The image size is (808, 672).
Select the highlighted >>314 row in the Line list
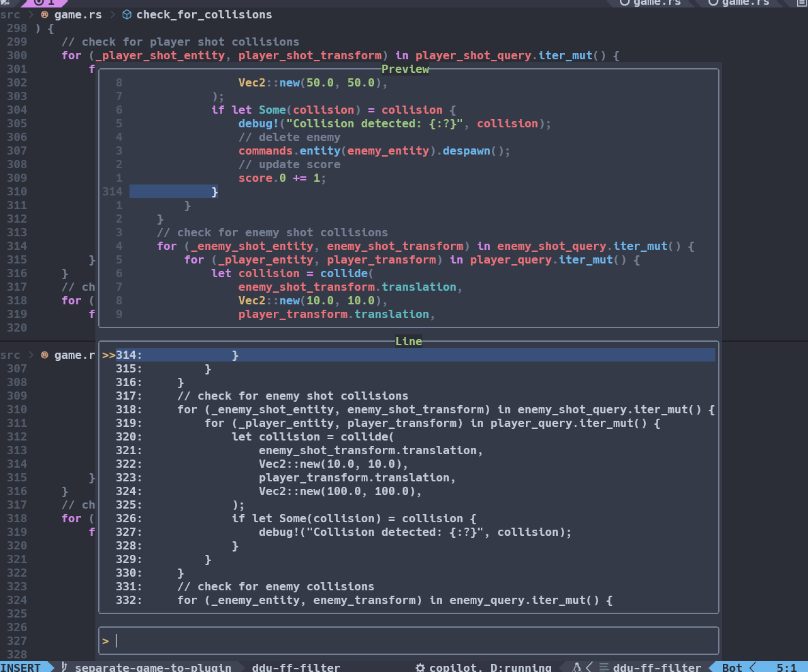point(409,355)
